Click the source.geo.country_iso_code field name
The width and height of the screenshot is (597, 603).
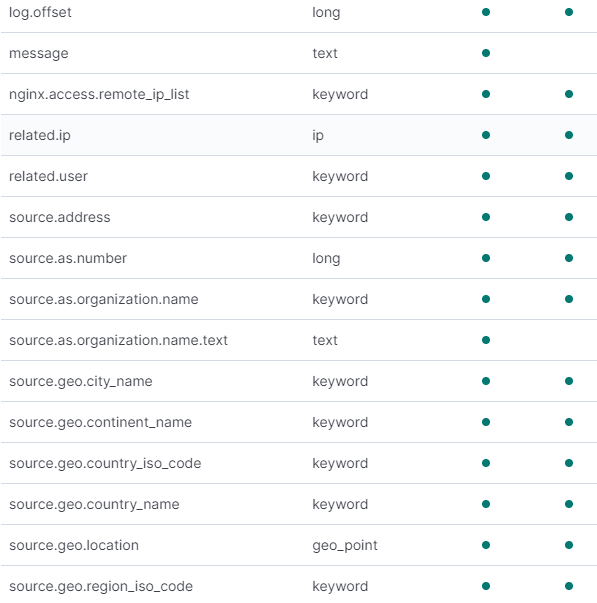tap(105, 463)
